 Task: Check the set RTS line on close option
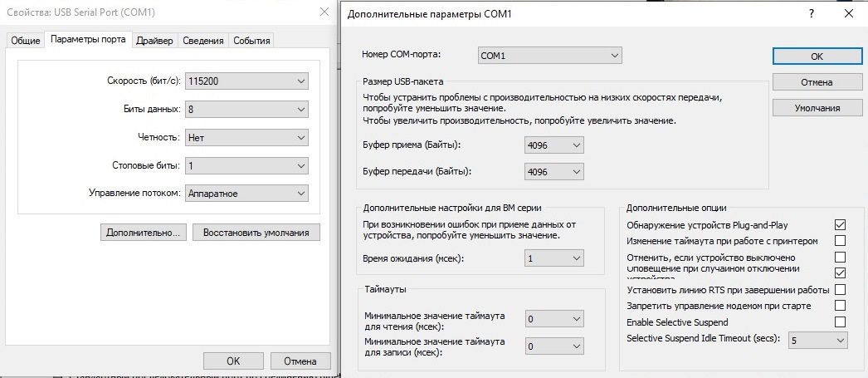point(840,290)
